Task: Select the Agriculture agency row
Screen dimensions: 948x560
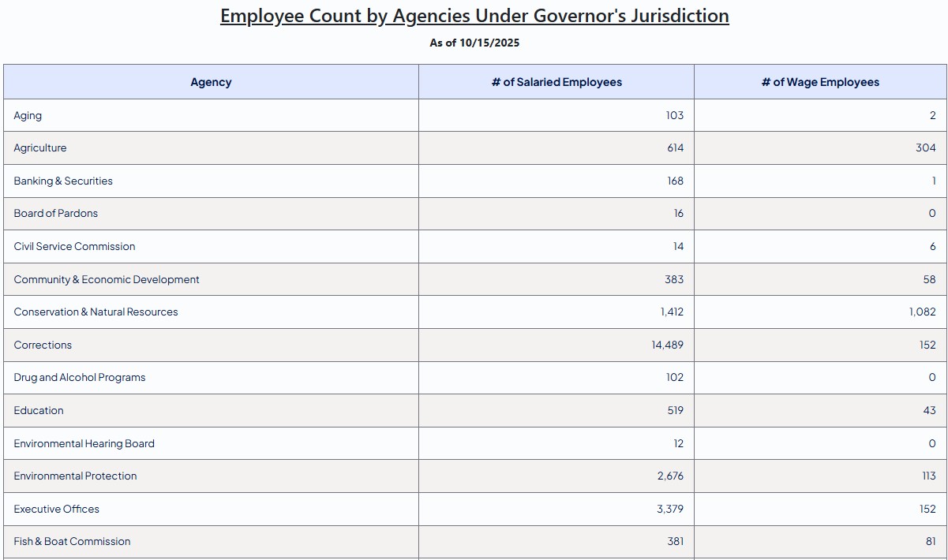Action: tap(39, 147)
